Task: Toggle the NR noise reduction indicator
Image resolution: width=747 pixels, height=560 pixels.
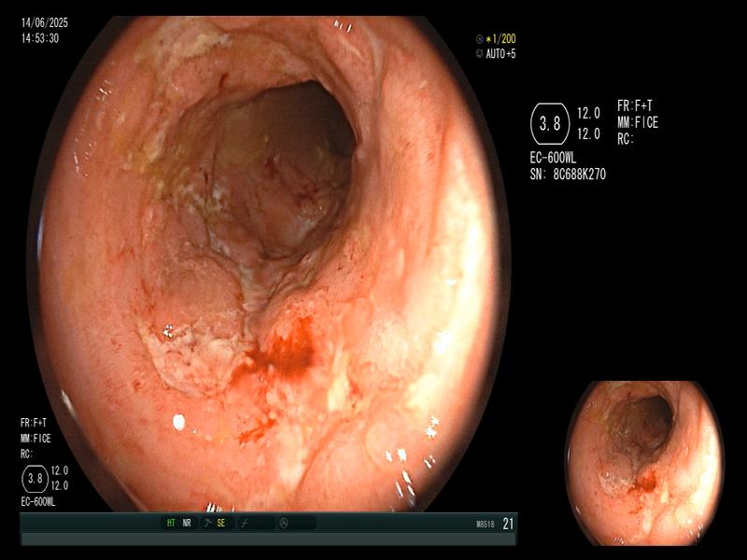Action: point(187,524)
